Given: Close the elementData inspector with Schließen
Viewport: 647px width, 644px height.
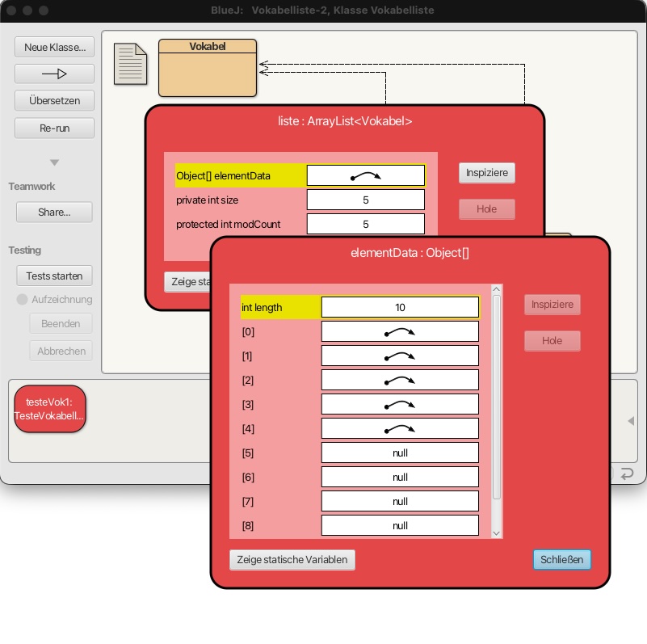Looking at the screenshot, I should tap(562, 560).
